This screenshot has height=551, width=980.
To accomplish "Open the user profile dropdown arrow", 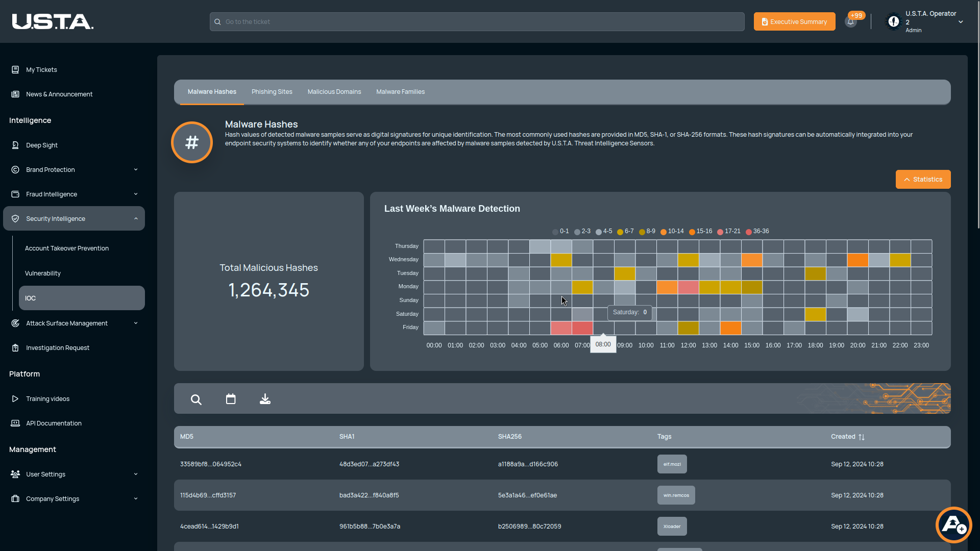I will tap(961, 22).
